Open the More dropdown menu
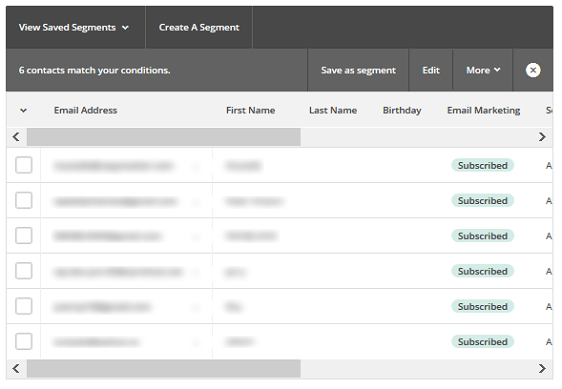Image resolution: width=562 pixels, height=389 pixels. (x=483, y=70)
